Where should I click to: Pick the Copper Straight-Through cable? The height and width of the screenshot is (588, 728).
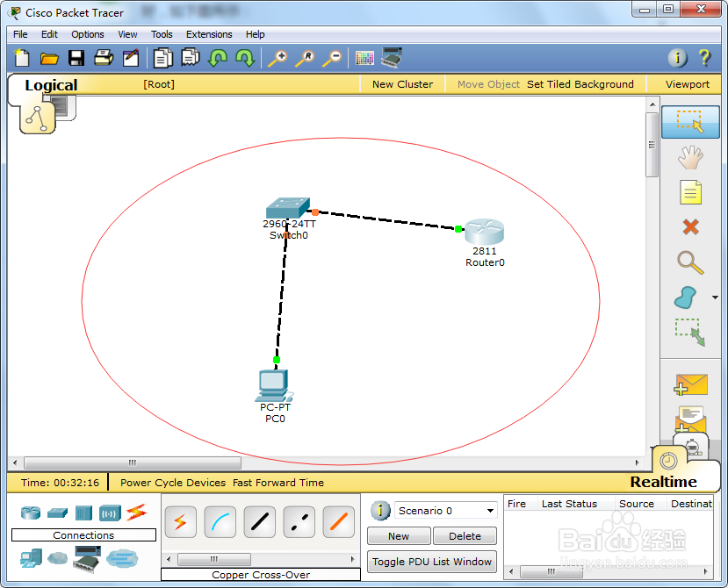[x=260, y=522]
